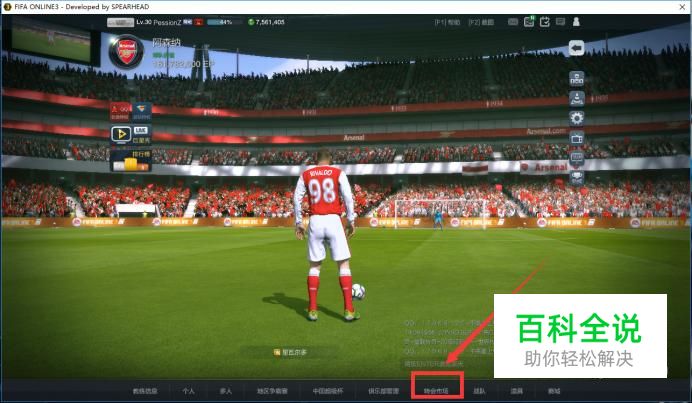
Task: Open the 商城 shop tab
Action: tap(554, 391)
